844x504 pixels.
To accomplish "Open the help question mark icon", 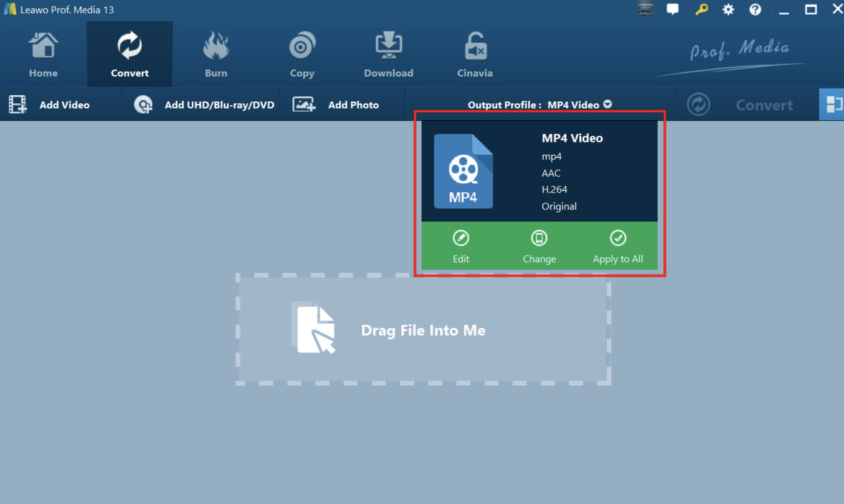I will (x=755, y=9).
